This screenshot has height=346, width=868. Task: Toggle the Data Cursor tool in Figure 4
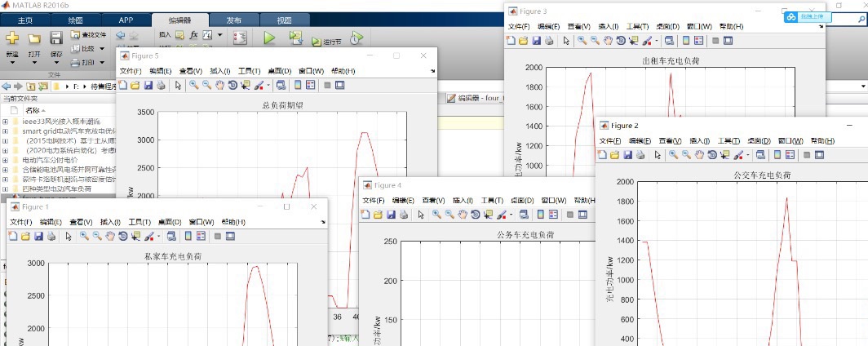point(489,215)
